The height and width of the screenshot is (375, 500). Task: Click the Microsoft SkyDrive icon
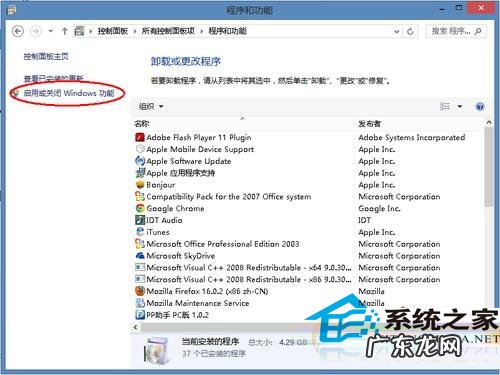click(140, 256)
